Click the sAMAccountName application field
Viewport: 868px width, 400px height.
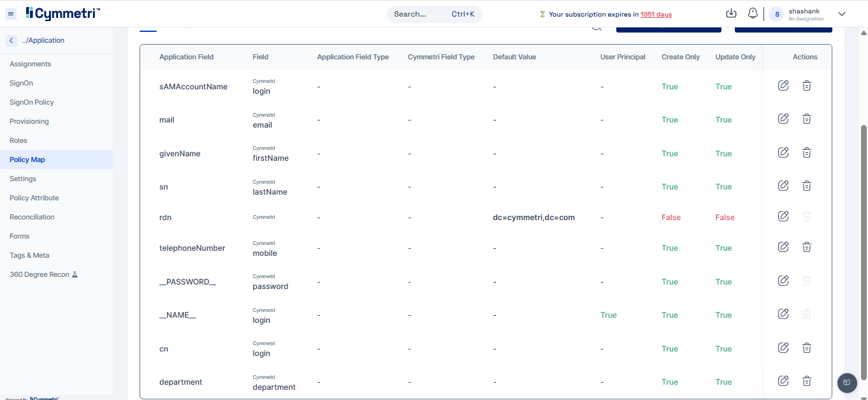point(193,87)
